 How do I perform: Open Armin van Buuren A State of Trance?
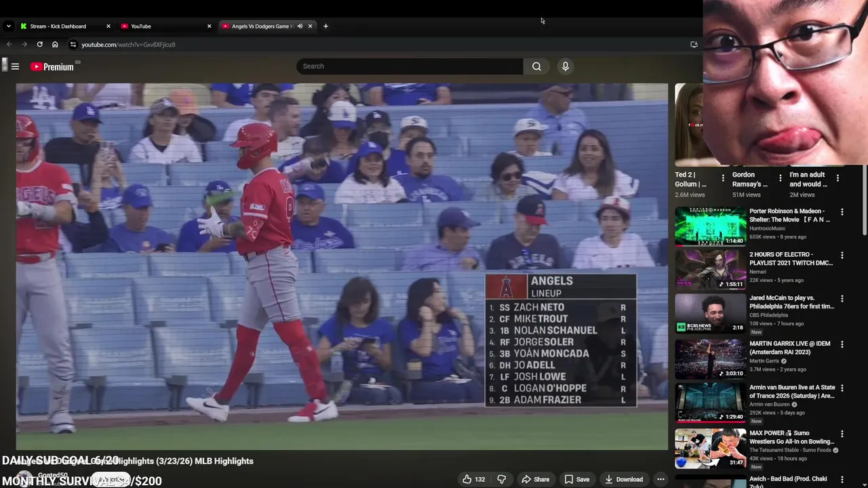[x=792, y=392]
